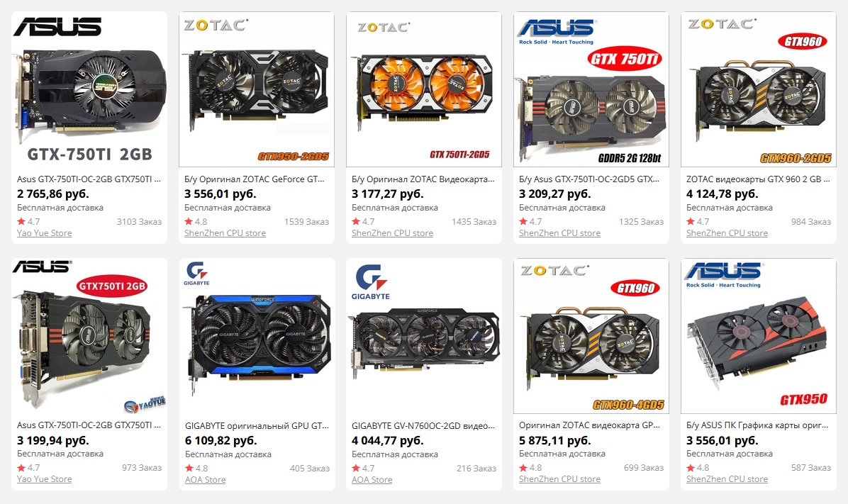Open the title 'Б/у Asus GTX-750TI-OC-2GD5 GTX...'
The width and height of the screenshot is (848, 504).
[589, 179]
